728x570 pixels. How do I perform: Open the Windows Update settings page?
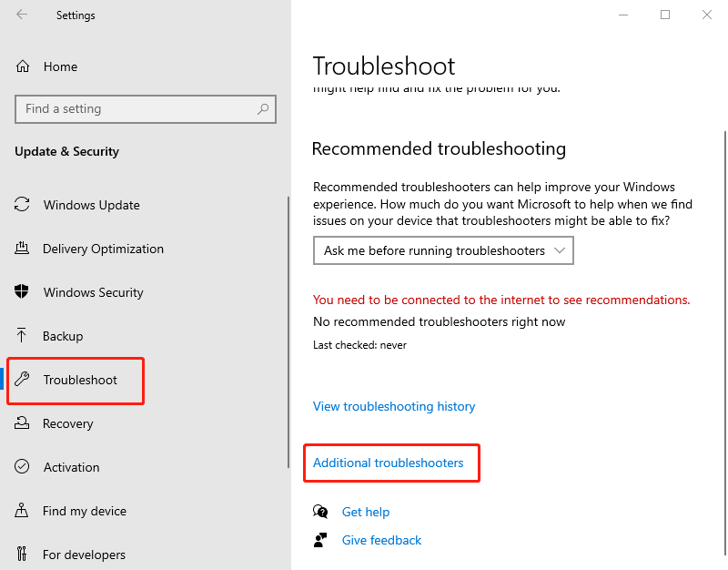91,205
